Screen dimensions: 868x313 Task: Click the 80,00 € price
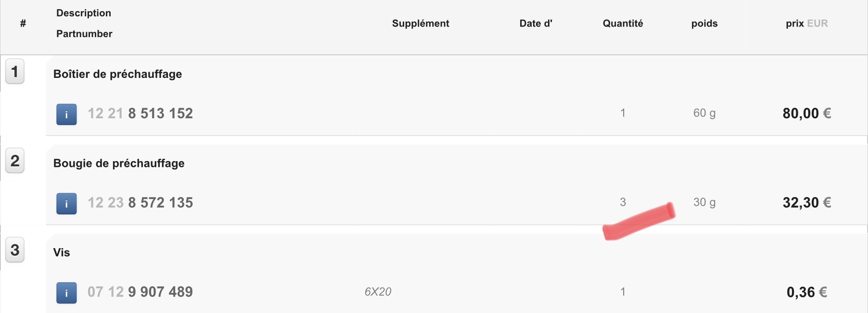tap(806, 113)
